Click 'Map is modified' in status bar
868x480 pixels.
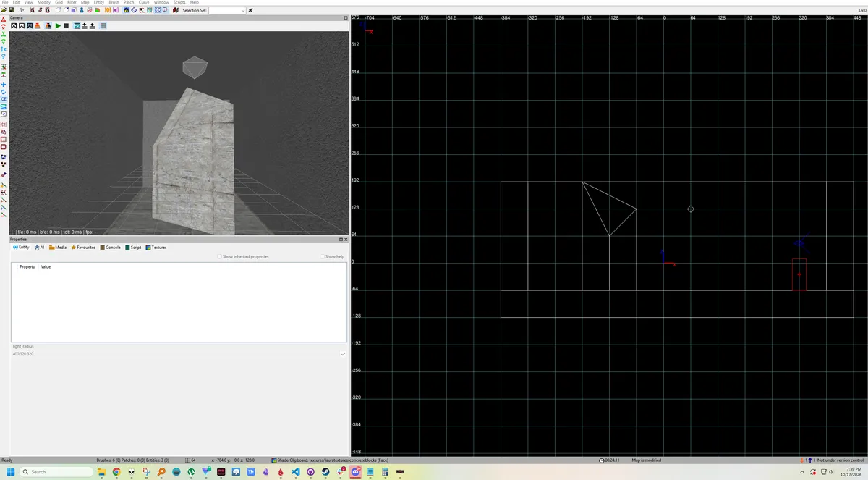pos(647,460)
